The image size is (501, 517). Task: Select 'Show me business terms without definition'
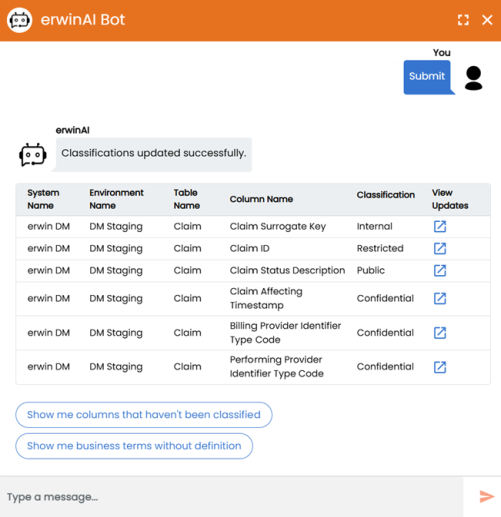tap(134, 446)
